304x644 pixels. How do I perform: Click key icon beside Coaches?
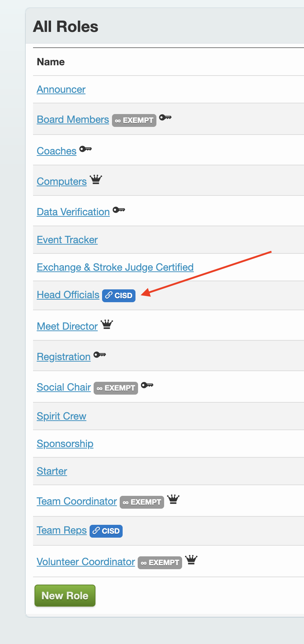(86, 149)
